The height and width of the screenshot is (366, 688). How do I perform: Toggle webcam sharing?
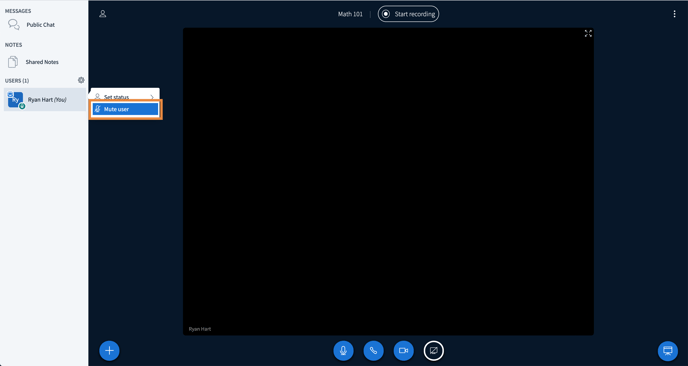[x=404, y=351]
